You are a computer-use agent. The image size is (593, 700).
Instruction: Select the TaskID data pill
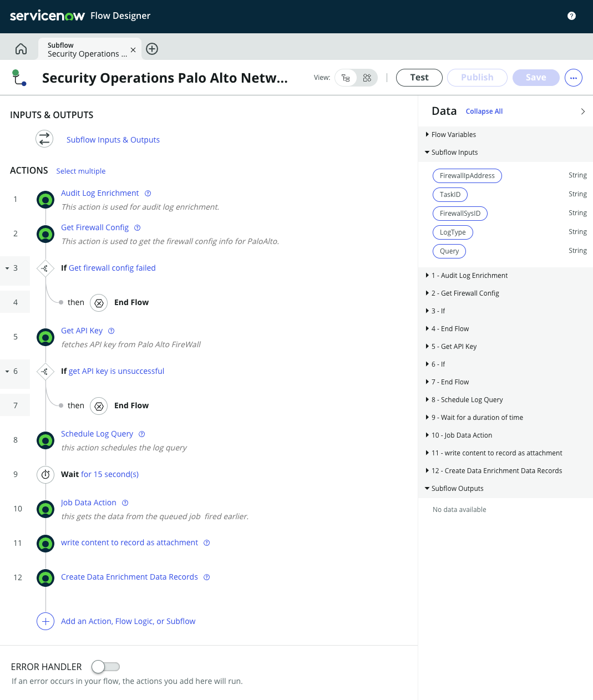point(450,195)
